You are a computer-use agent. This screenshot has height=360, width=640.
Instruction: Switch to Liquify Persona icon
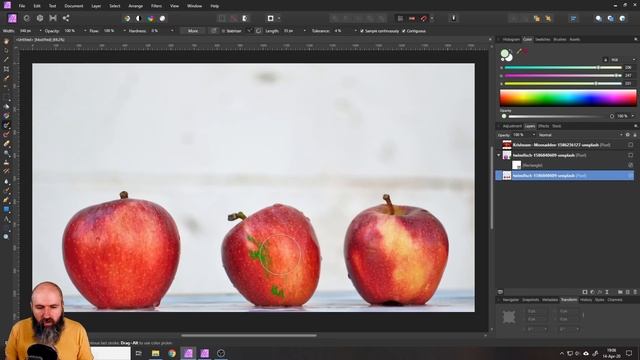27,18
